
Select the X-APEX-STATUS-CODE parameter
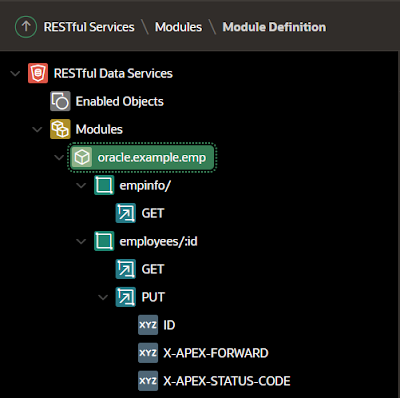tap(227, 381)
